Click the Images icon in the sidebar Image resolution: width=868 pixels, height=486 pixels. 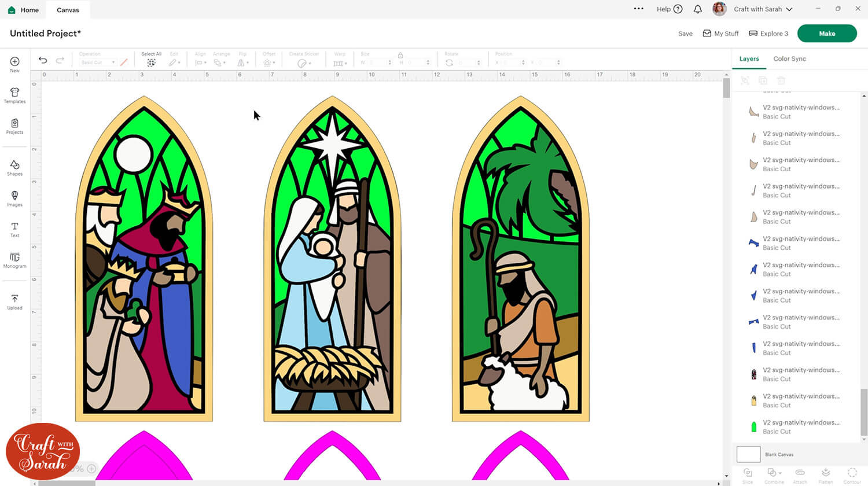pyautogui.click(x=14, y=198)
